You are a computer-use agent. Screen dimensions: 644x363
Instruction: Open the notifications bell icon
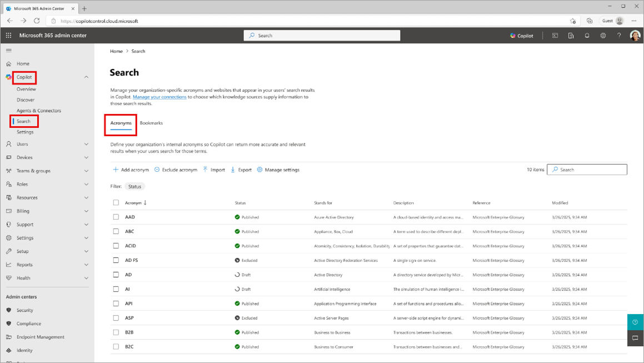click(x=587, y=36)
